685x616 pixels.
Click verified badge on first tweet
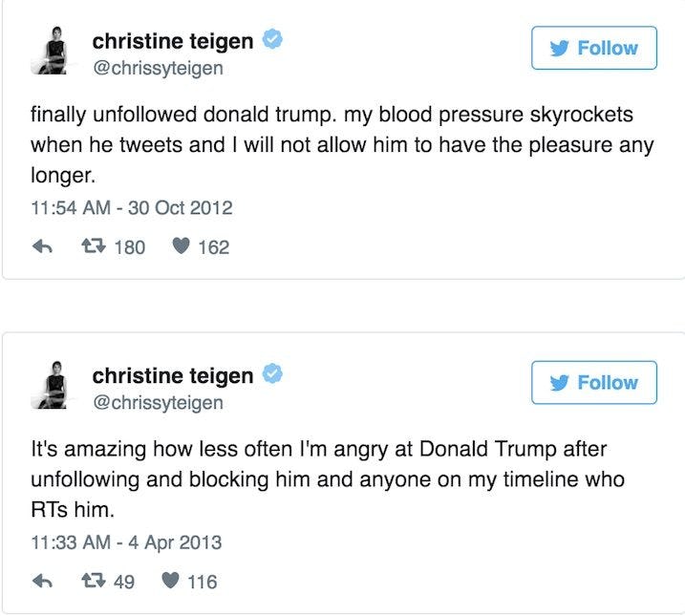click(272, 41)
